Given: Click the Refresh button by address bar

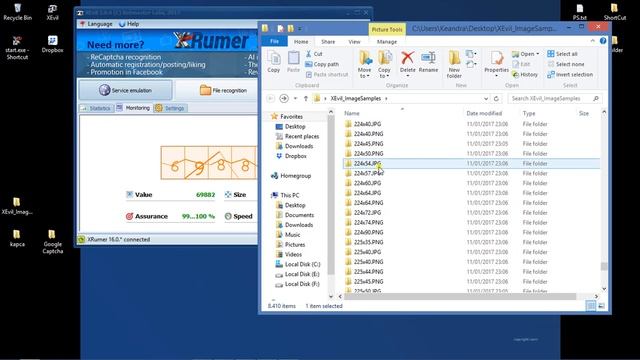Looking at the screenshot, I should (x=496, y=98).
